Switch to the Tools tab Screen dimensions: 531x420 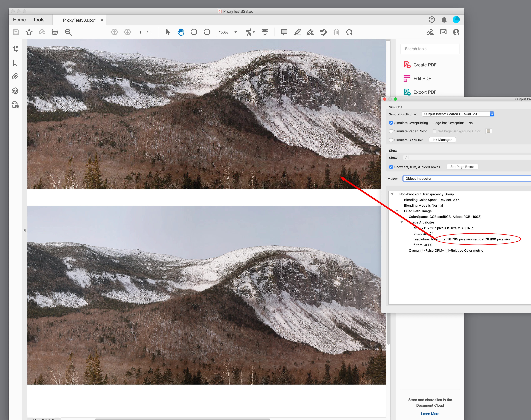coord(39,20)
